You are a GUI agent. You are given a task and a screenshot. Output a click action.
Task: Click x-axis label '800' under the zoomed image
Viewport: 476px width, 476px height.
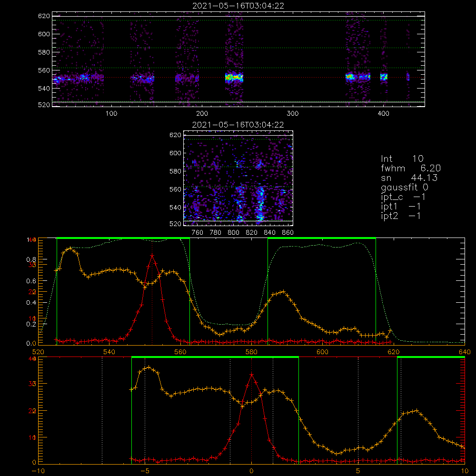point(233,233)
